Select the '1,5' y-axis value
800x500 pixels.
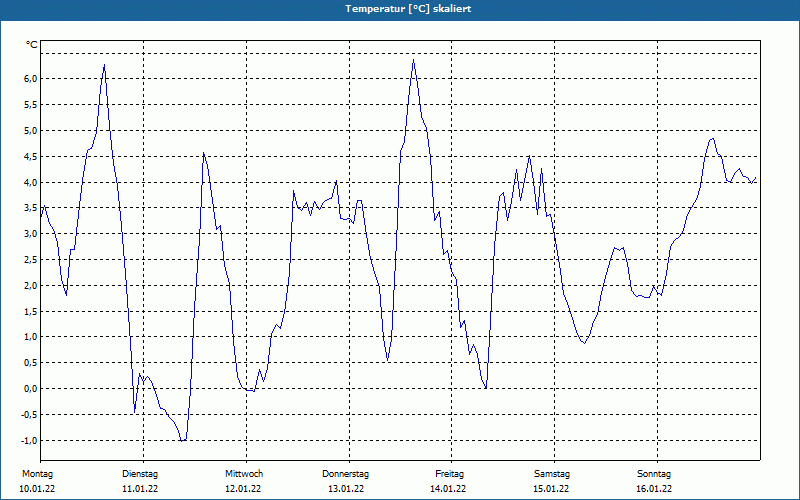[x=31, y=312]
